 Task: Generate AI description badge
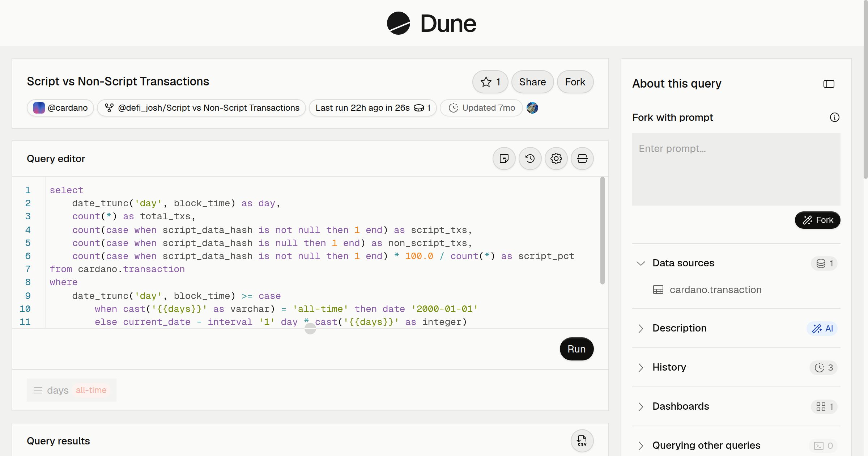point(822,328)
